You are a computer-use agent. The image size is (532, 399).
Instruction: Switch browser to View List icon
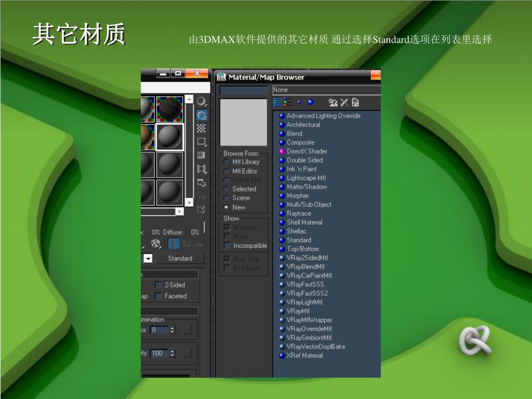coord(278,102)
